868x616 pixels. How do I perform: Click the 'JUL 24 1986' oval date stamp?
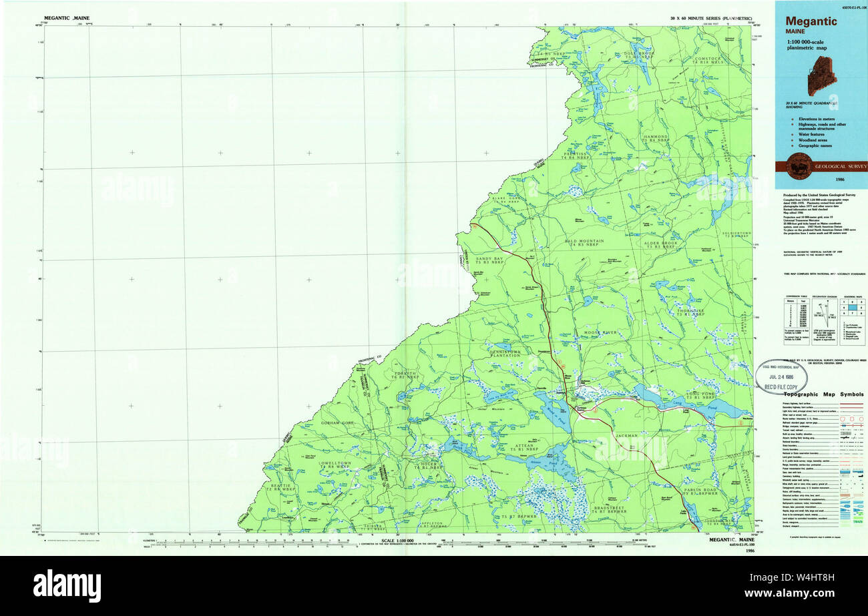pyautogui.click(x=783, y=378)
